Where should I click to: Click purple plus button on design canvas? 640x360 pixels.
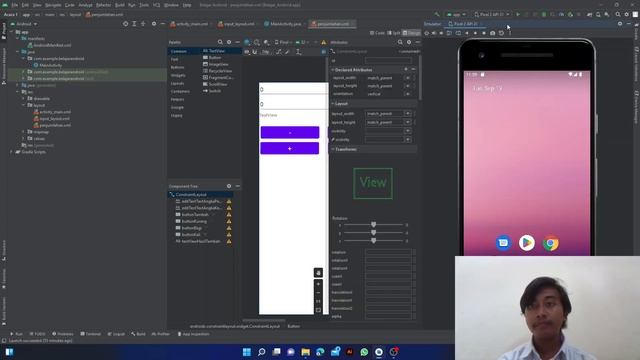pos(290,148)
